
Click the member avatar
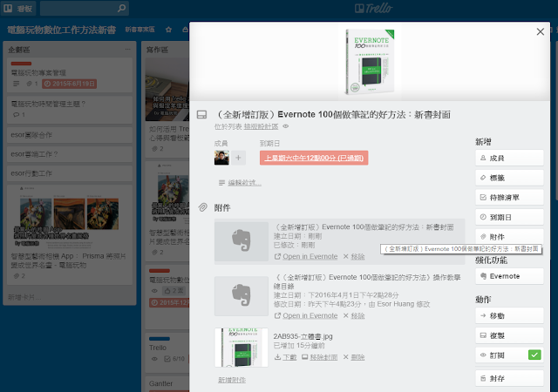click(x=221, y=158)
